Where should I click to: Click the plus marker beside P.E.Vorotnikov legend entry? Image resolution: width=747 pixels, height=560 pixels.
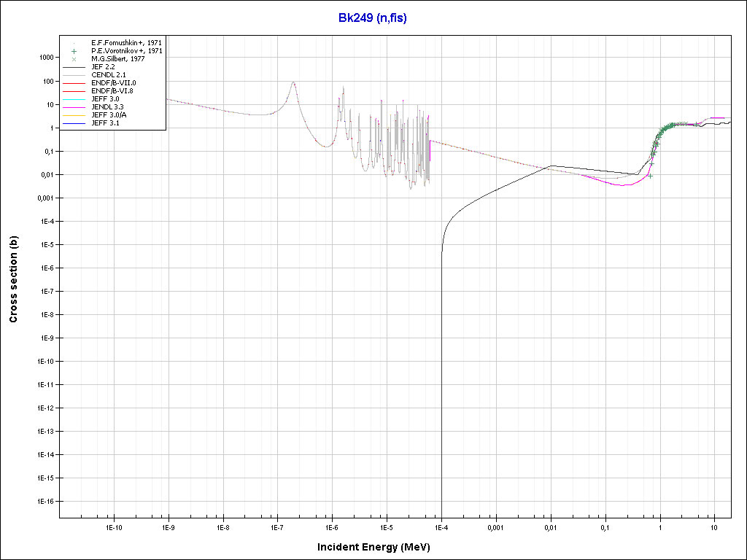tap(74, 51)
